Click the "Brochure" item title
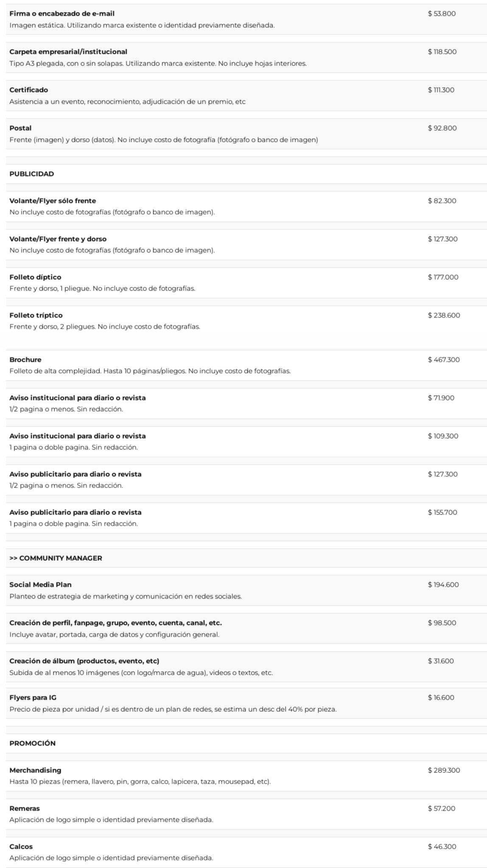The image size is (487, 868). [x=25, y=360]
